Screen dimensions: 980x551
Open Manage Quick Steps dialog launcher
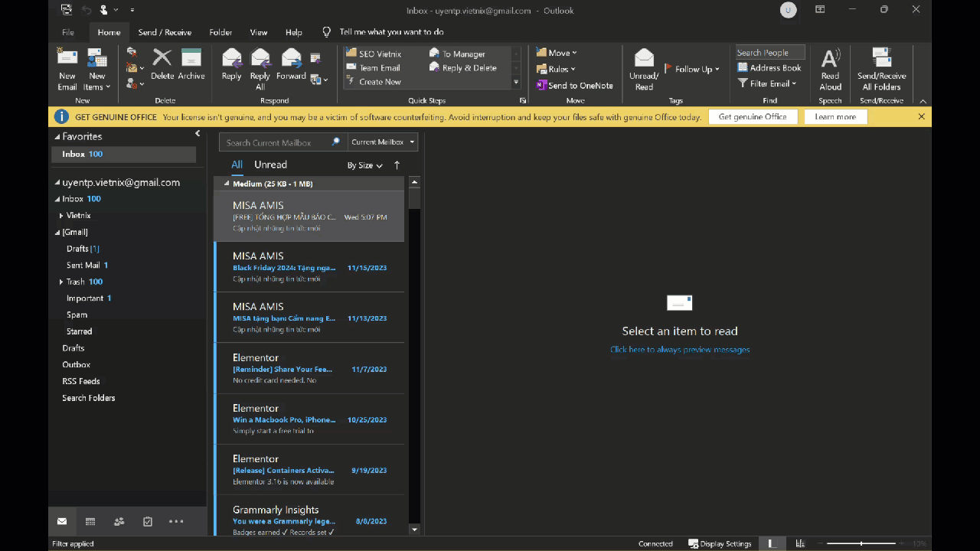[x=524, y=100]
